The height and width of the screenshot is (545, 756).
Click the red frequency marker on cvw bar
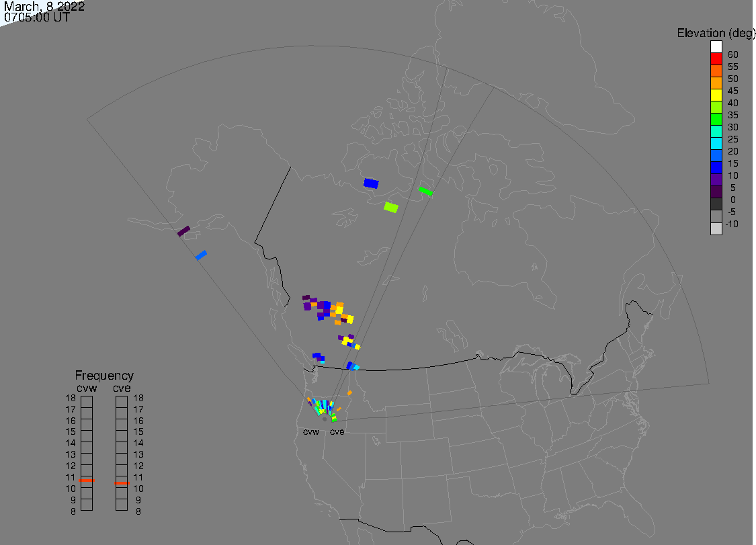pyautogui.click(x=87, y=480)
